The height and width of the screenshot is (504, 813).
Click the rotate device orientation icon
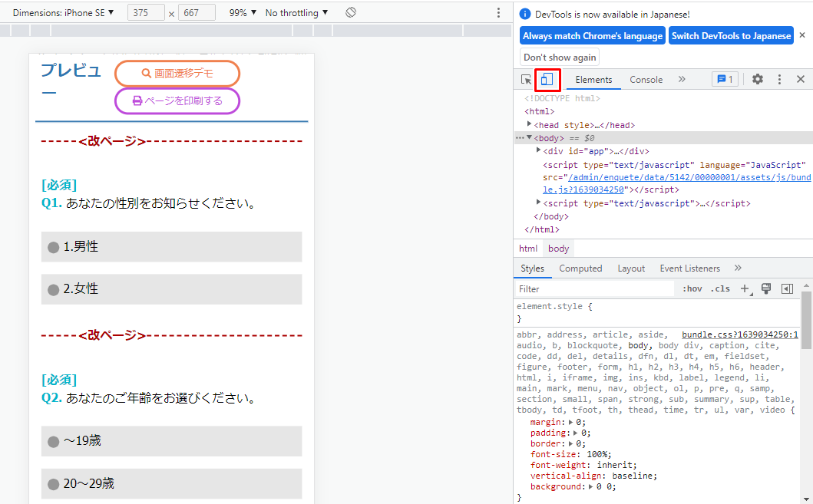click(x=351, y=12)
